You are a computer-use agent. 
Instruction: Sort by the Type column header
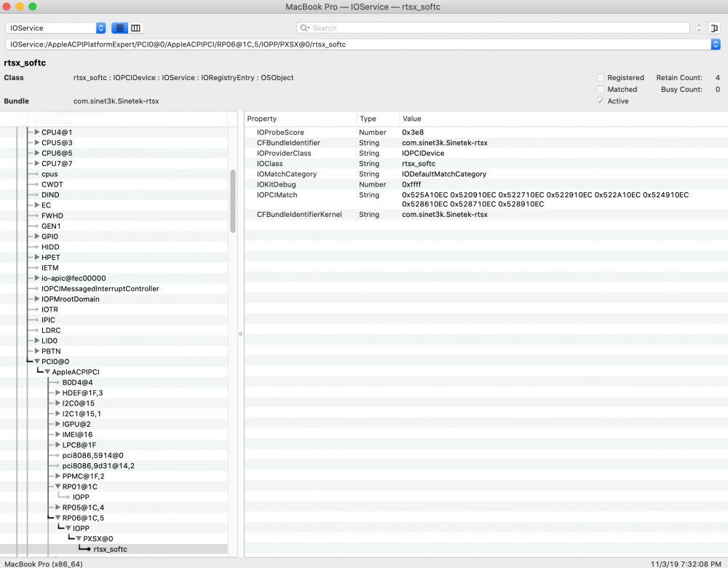(x=378, y=119)
